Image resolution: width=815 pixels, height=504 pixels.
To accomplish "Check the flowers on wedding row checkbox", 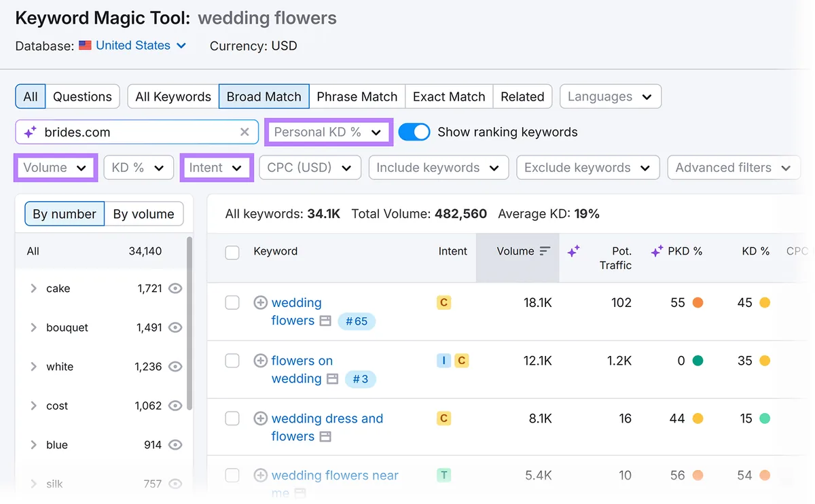I will click(232, 361).
